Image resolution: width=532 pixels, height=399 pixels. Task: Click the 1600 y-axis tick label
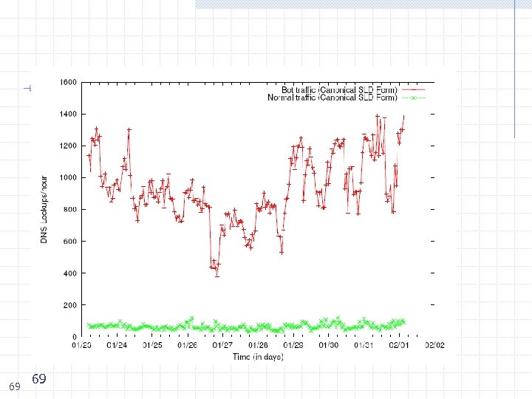[68, 82]
